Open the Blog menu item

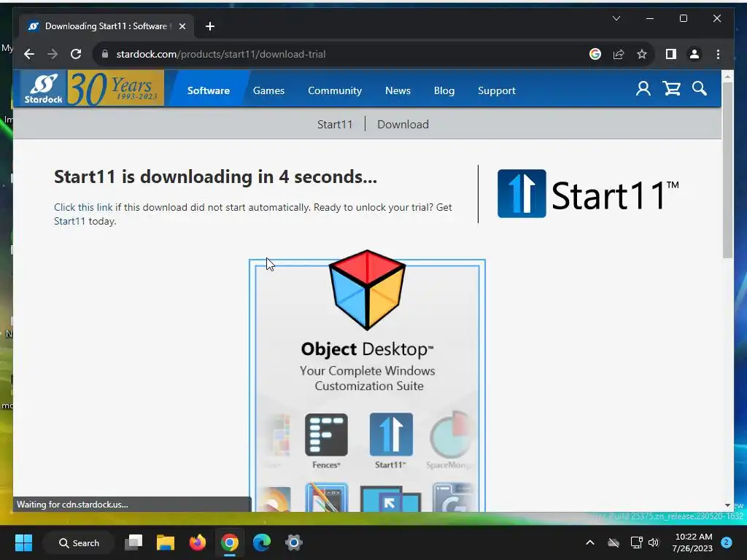click(444, 90)
